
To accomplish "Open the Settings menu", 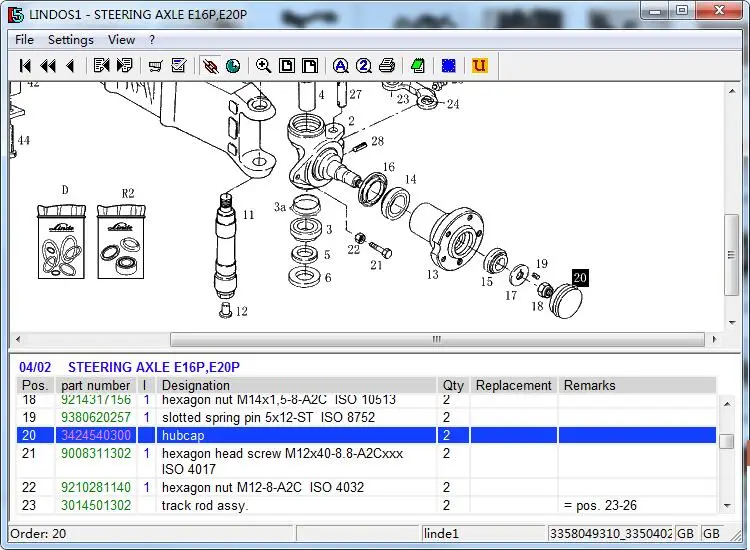I will (71, 40).
